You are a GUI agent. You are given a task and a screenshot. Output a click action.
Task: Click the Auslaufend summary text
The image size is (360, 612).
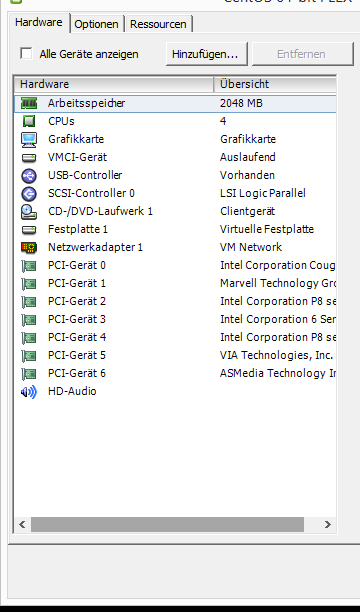(x=248, y=157)
